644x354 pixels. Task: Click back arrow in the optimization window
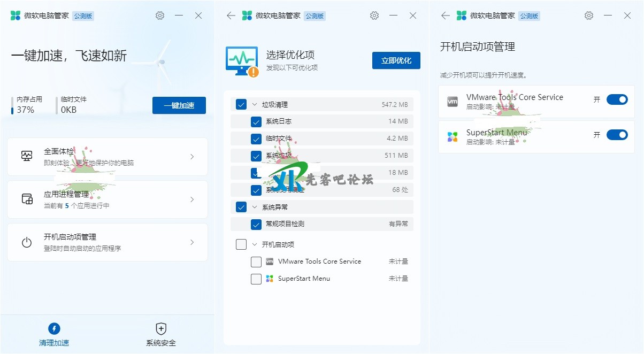(231, 16)
